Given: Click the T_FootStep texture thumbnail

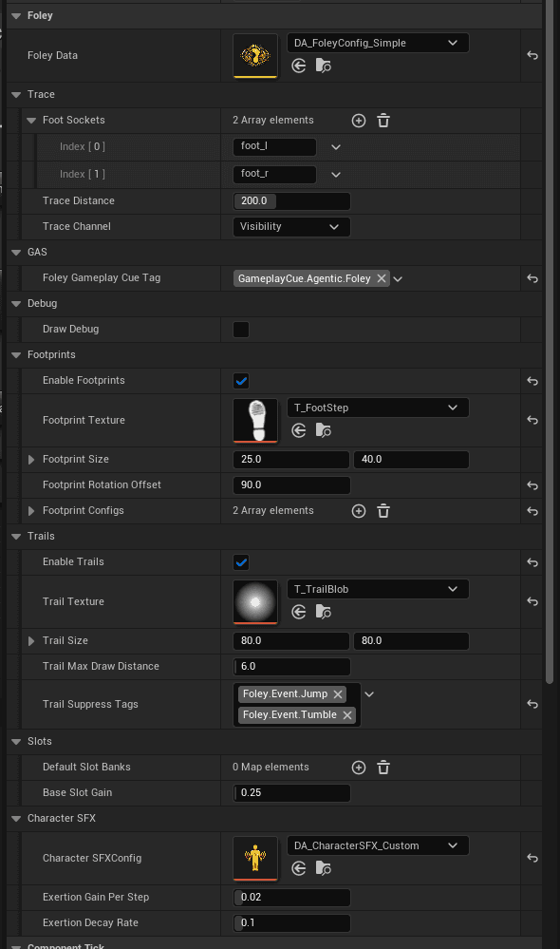Looking at the screenshot, I should 255,420.
